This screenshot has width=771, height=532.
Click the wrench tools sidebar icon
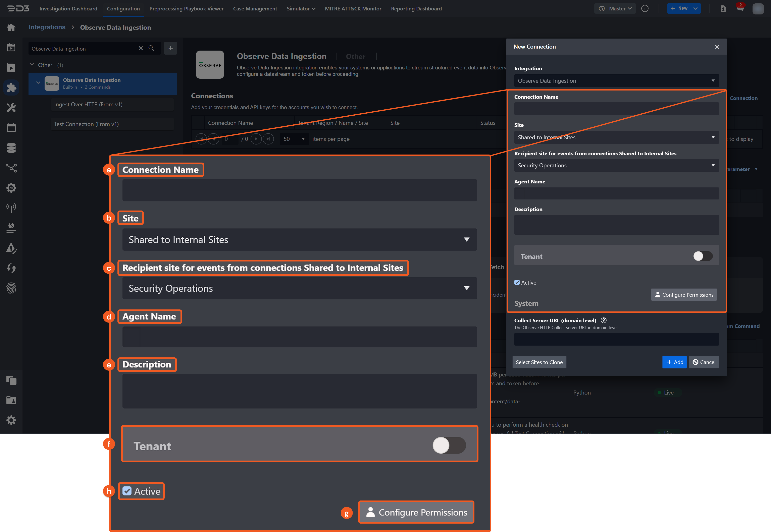(x=11, y=108)
